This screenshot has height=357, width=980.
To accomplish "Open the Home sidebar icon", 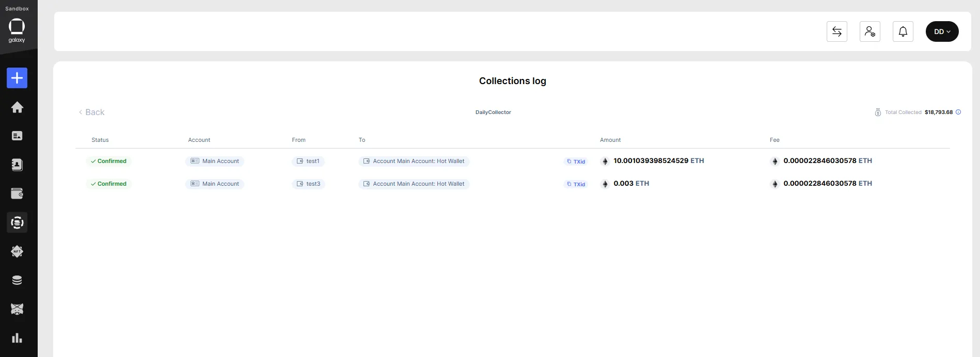I will click(x=17, y=107).
